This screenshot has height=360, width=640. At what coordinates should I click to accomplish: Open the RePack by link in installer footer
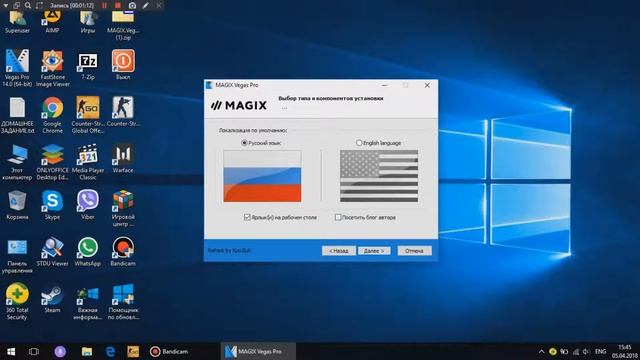[229, 250]
